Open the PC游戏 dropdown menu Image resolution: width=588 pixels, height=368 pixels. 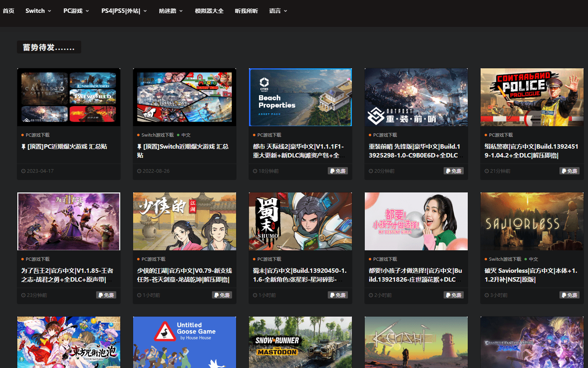click(x=76, y=11)
